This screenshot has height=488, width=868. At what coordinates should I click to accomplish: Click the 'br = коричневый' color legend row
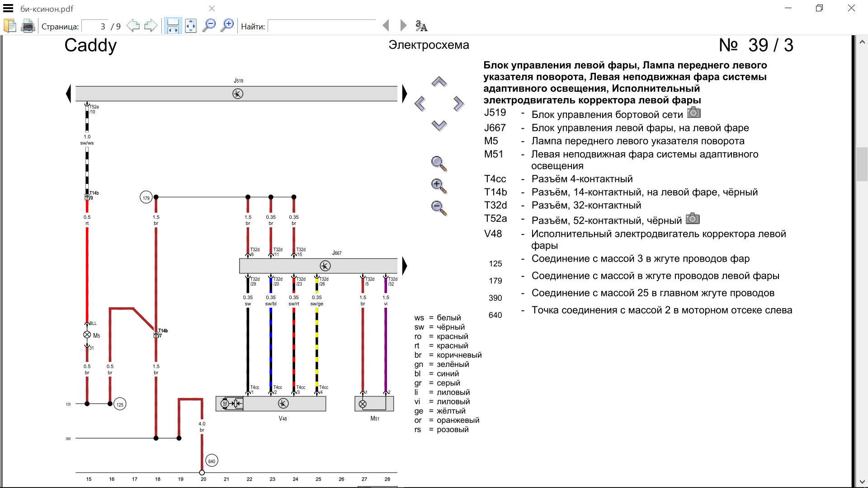[448, 355]
